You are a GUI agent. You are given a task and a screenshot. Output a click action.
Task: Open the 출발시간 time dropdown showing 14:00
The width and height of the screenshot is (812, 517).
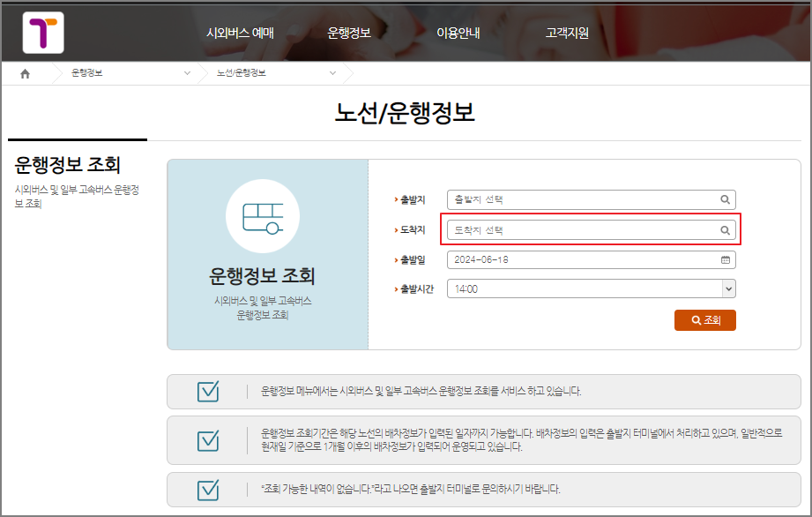(727, 288)
